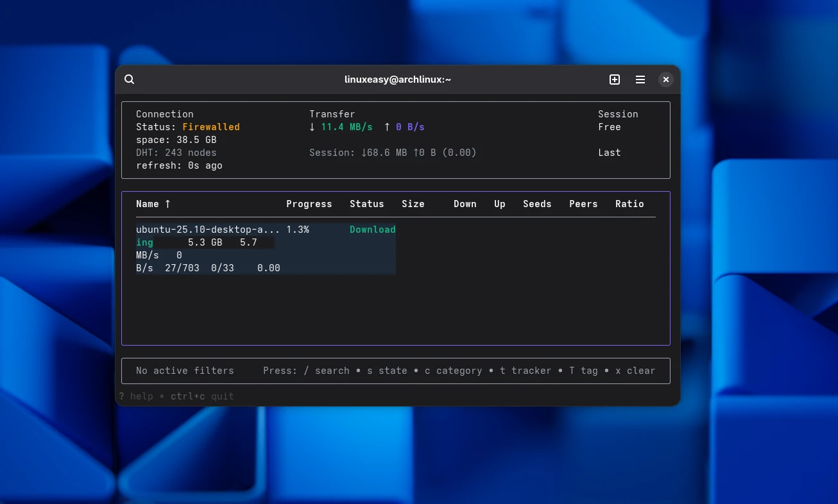Sort by the Size column header
Viewport: 838px width, 504px height.
point(413,204)
